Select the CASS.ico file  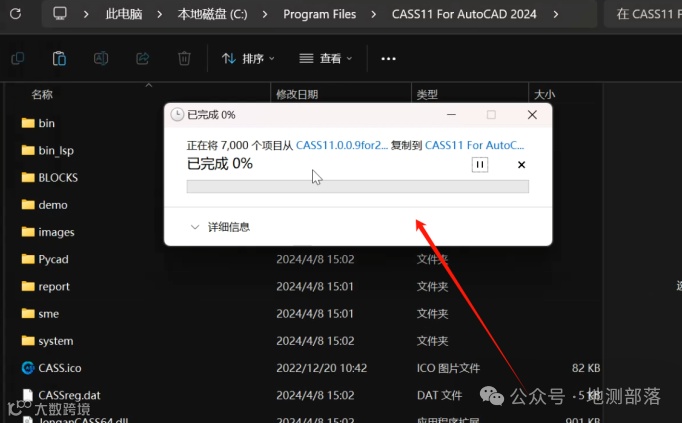pyautogui.click(x=60, y=368)
